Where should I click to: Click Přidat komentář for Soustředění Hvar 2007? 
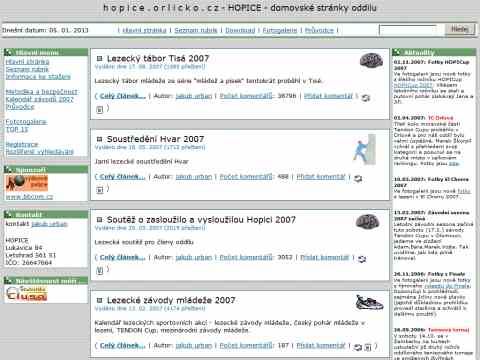pyautogui.click(x=321, y=177)
